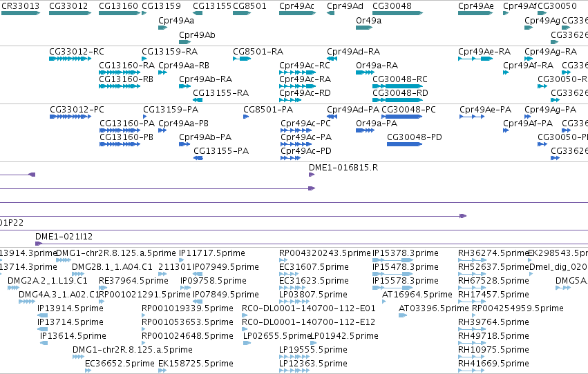Open the CG13155 gene feature
This screenshot has height=374, width=588.
click(x=198, y=13)
